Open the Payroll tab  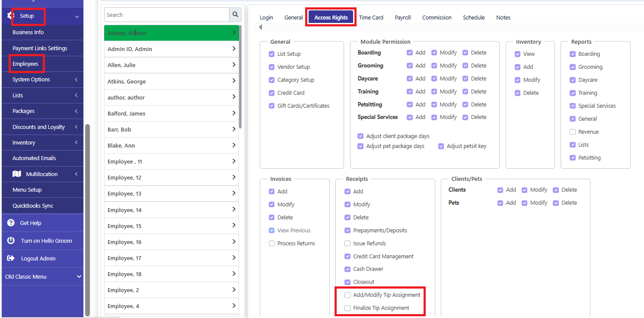tap(403, 17)
